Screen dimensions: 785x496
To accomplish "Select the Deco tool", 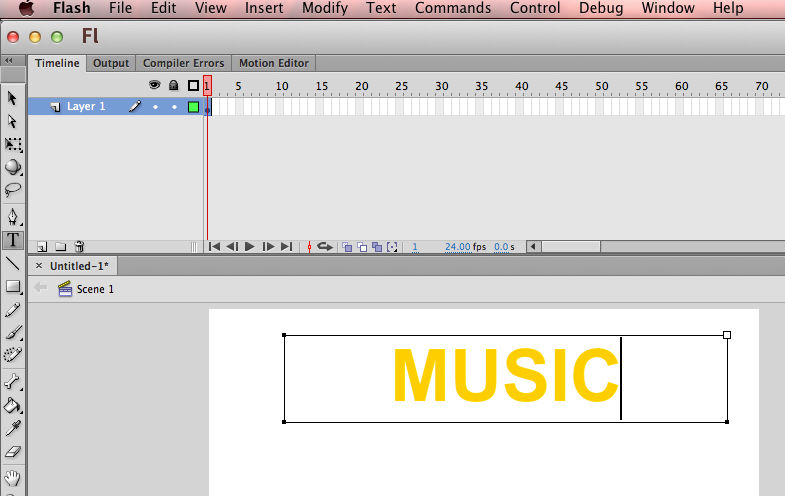I will tap(13, 355).
